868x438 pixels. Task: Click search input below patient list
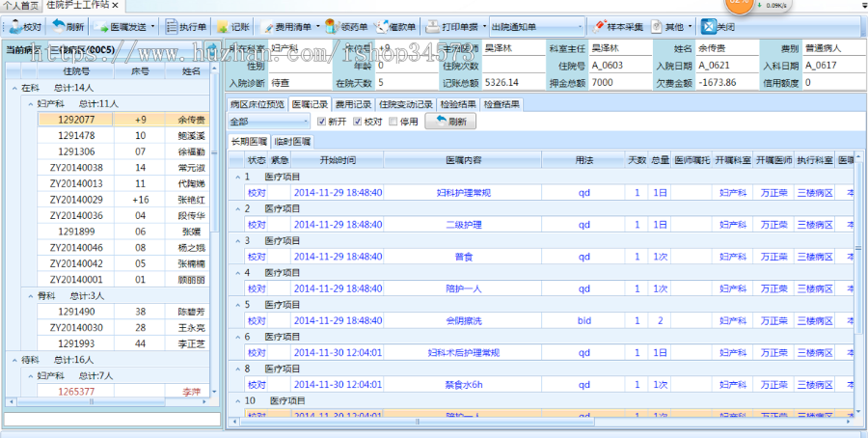112,418
